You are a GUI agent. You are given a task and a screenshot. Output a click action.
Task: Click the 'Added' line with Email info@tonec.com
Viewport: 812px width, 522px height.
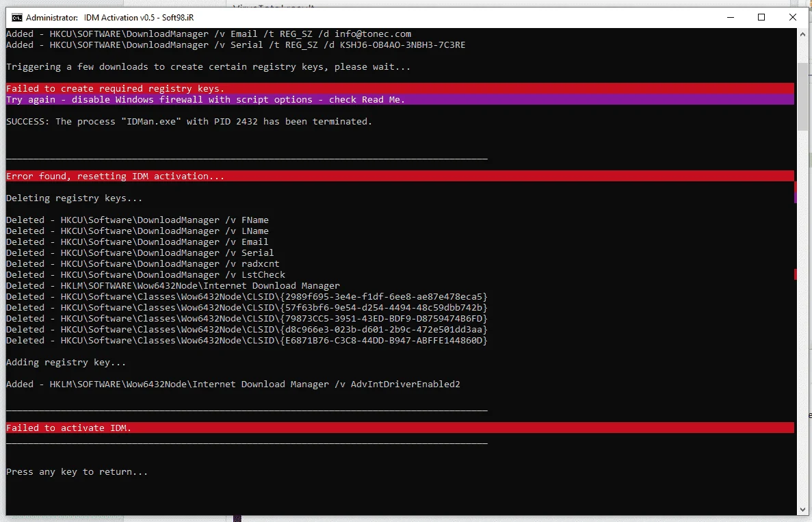pyautogui.click(x=209, y=34)
